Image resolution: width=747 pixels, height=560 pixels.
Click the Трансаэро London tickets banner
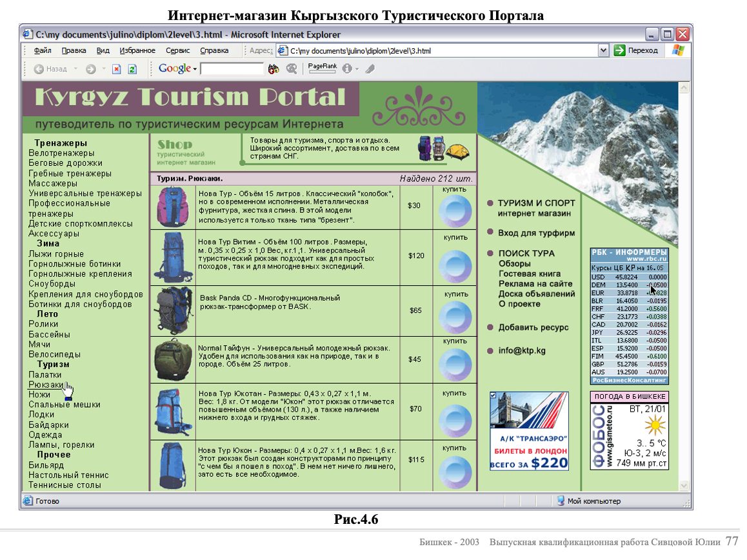tap(529, 432)
